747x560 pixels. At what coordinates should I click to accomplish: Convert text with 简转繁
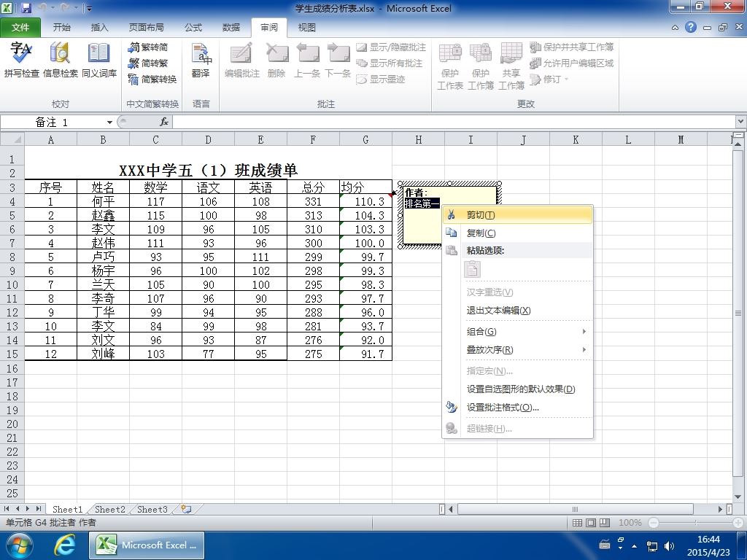coord(148,63)
